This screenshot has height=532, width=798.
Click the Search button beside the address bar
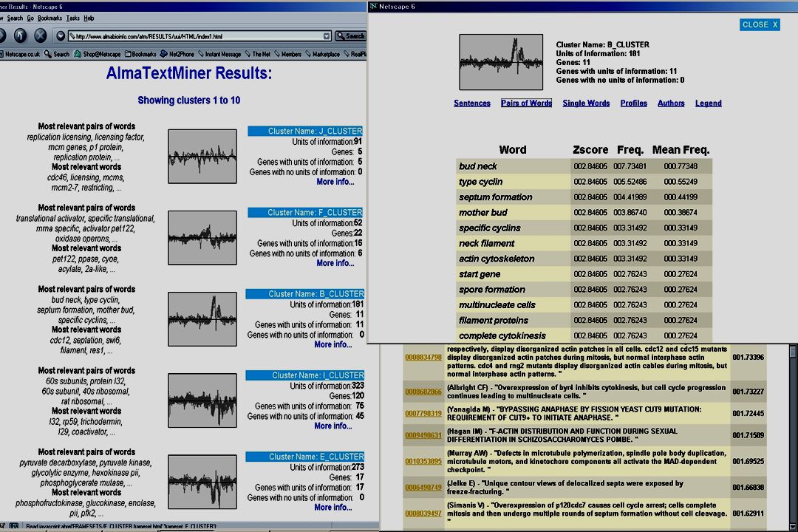click(x=350, y=36)
